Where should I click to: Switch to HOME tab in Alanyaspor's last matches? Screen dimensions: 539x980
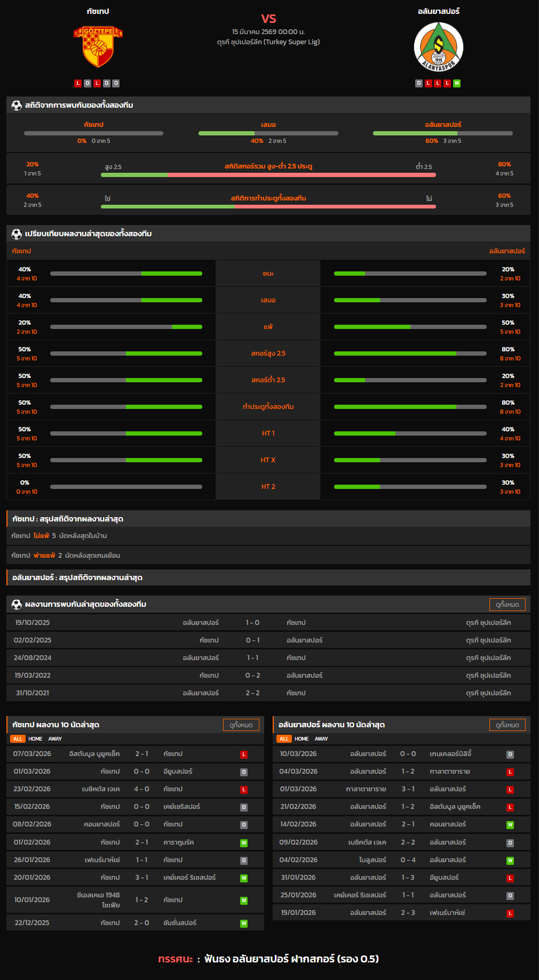[302, 739]
